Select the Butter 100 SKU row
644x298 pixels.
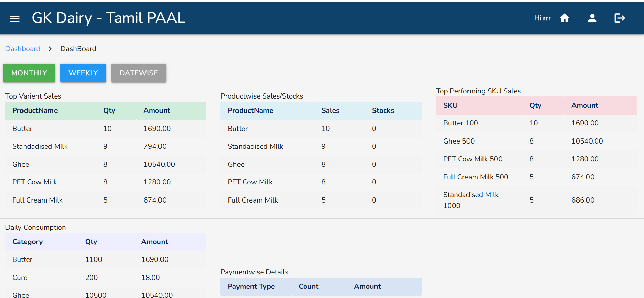tap(537, 123)
